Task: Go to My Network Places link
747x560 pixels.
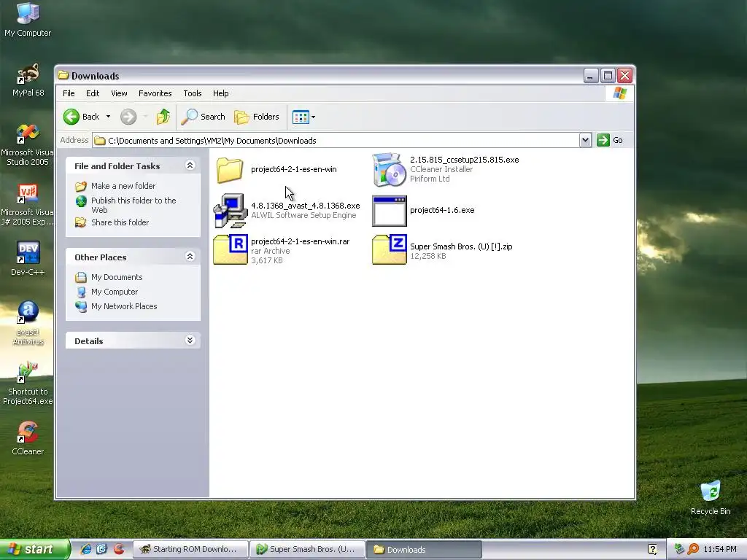Action: click(124, 306)
